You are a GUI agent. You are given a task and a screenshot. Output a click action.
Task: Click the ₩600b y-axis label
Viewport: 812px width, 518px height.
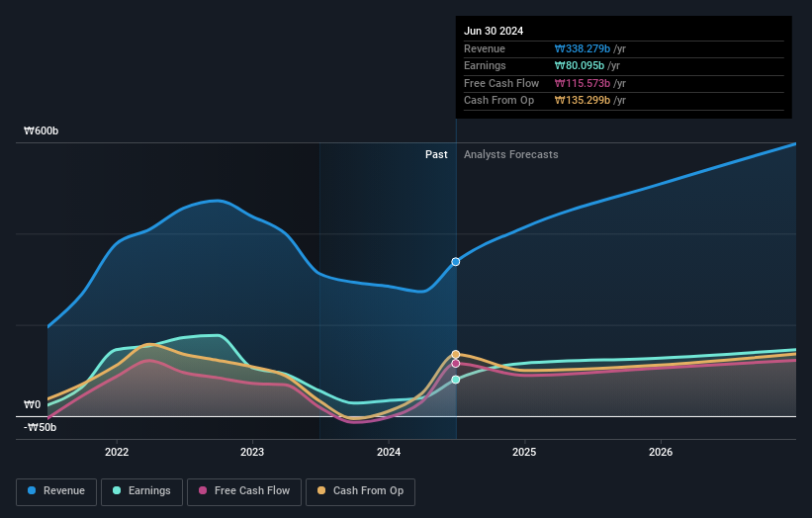(x=41, y=130)
